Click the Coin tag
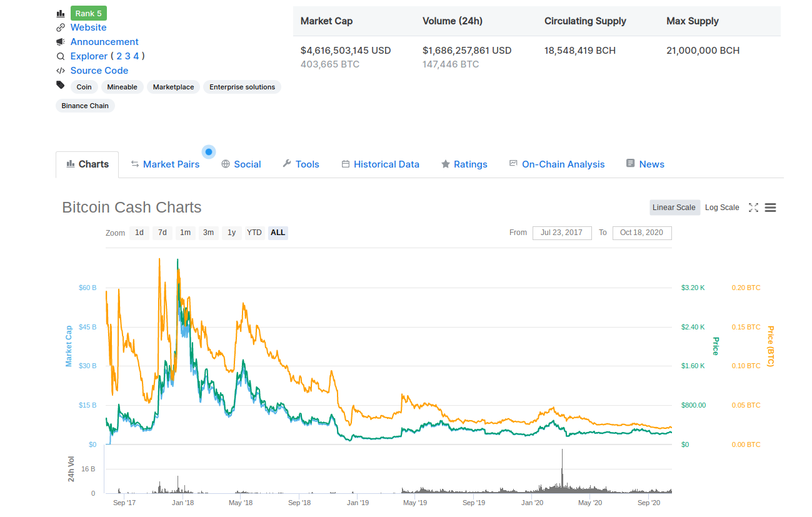The height and width of the screenshot is (517, 812). (x=84, y=87)
